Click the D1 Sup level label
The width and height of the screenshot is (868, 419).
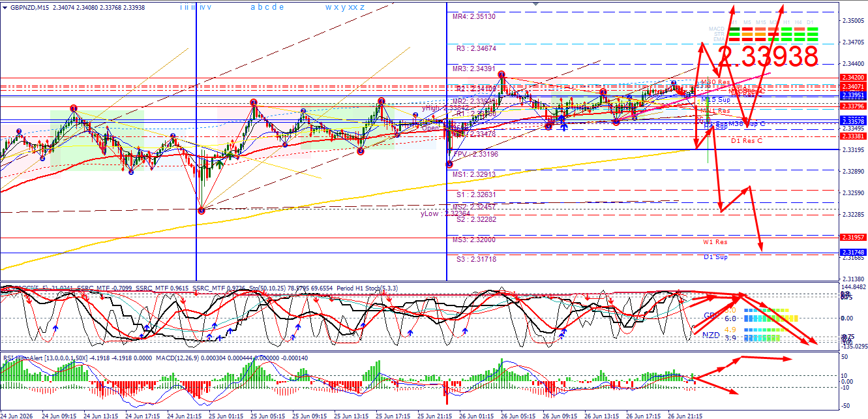click(x=715, y=257)
